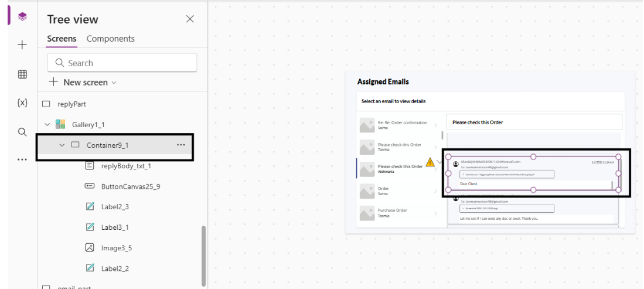This screenshot has width=644, height=289.
Task: Select the Image3_5 tree item
Action: point(116,247)
